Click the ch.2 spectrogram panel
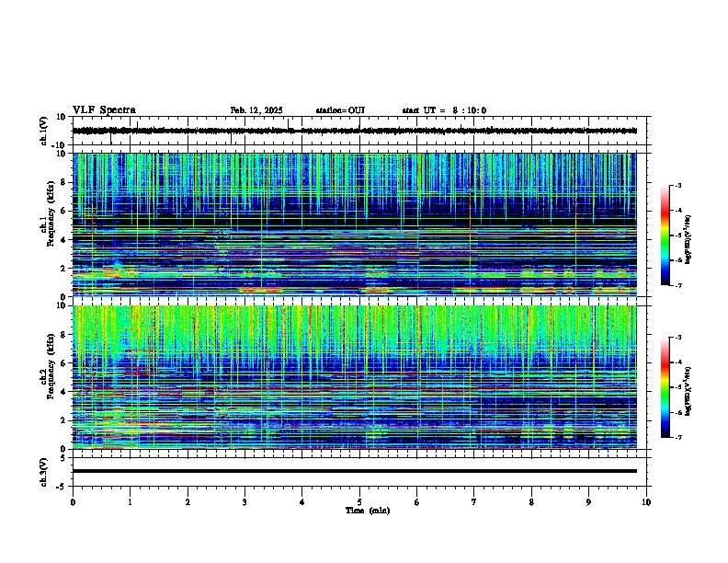 (354, 377)
